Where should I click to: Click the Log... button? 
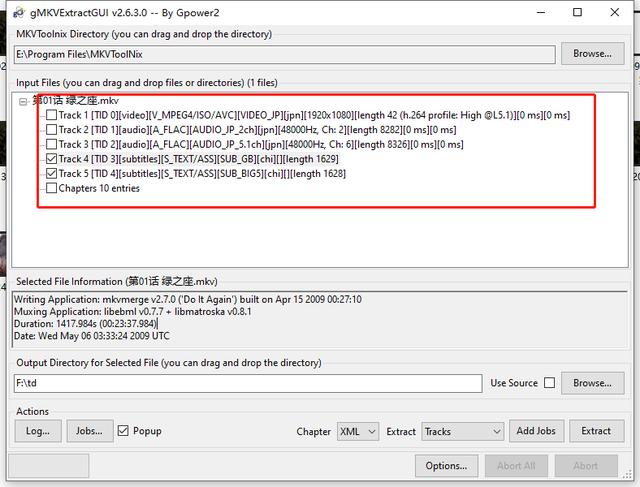pos(38,431)
